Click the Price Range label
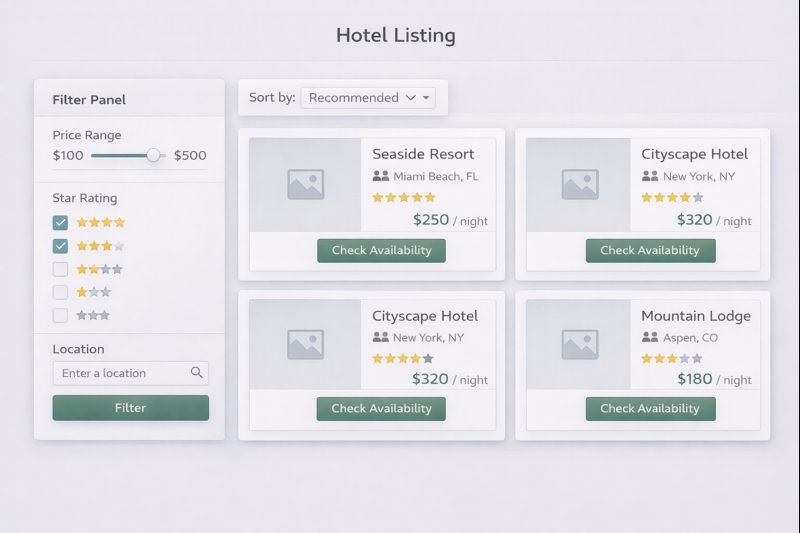This screenshot has width=800, height=533. [x=87, y=135]
